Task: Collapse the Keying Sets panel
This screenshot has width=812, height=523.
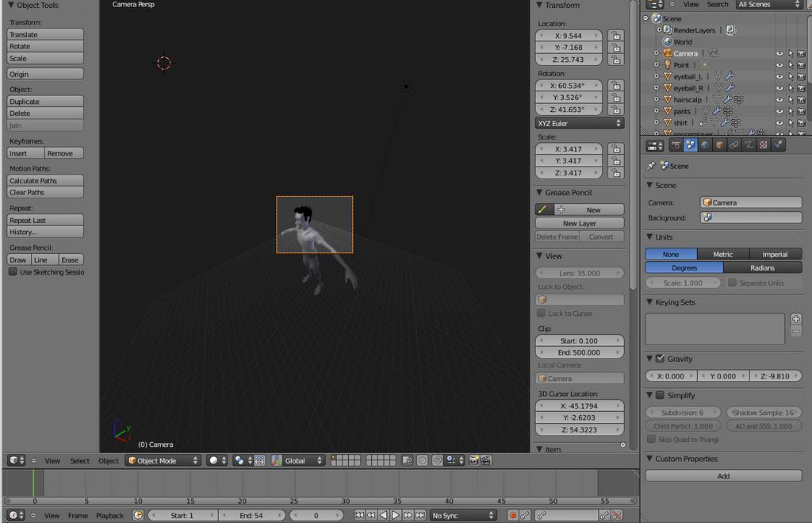Action: tap(649, 302)
